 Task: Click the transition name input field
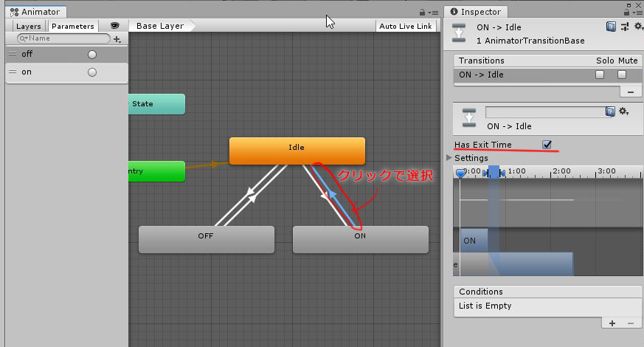[545, 111]
